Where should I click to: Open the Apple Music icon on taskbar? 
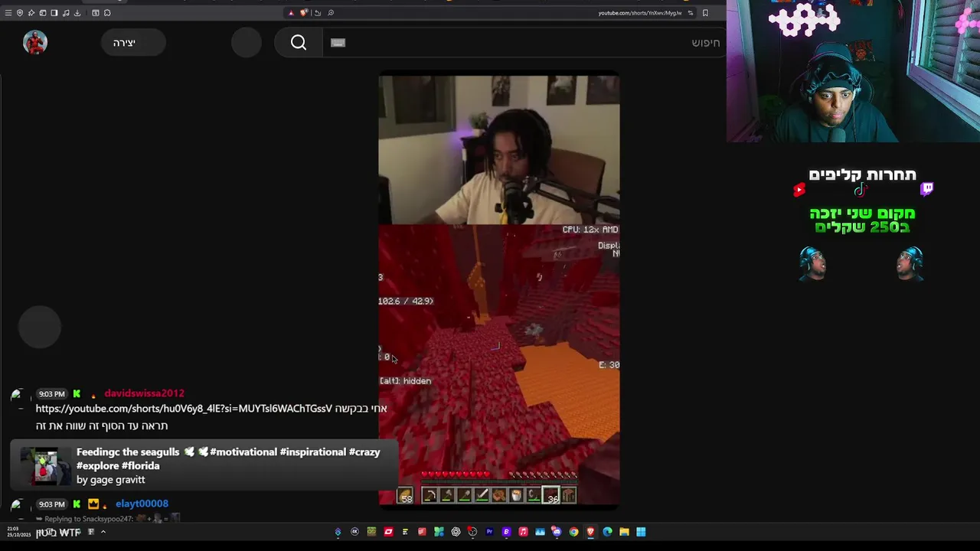[523, 532]
